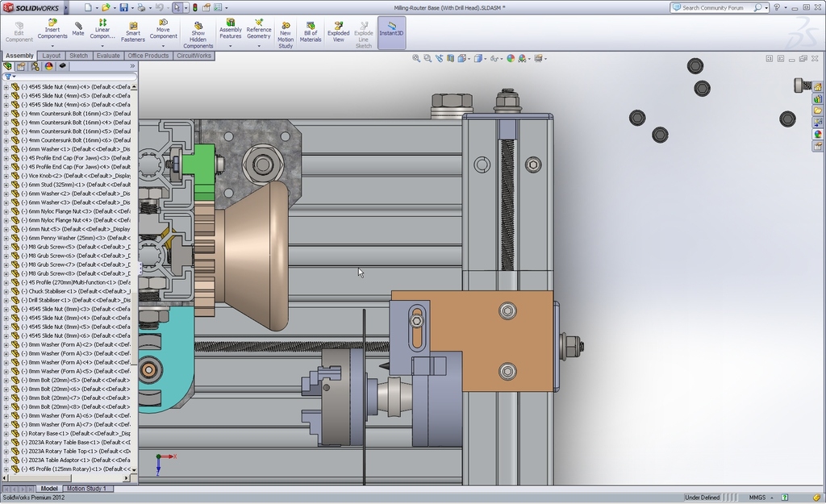Create an Exploded View
The height and width of the screenshot is (504, 826).
(x=338, y=31)
